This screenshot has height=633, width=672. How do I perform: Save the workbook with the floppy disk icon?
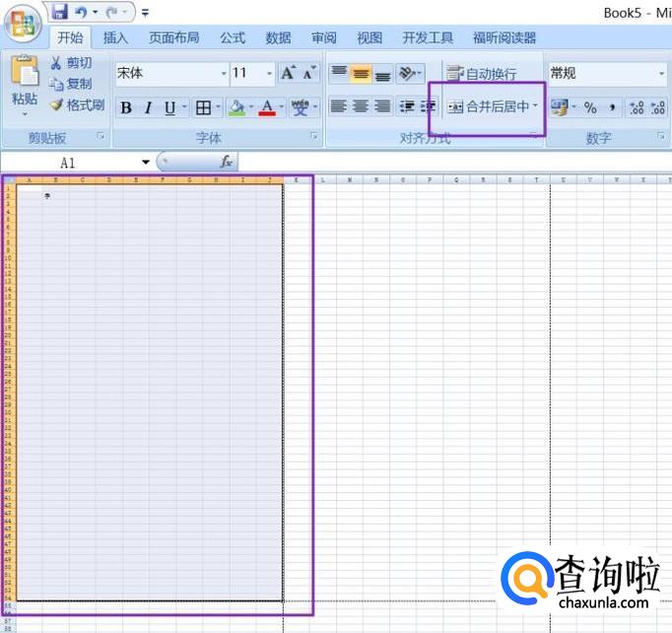[59, 12]
